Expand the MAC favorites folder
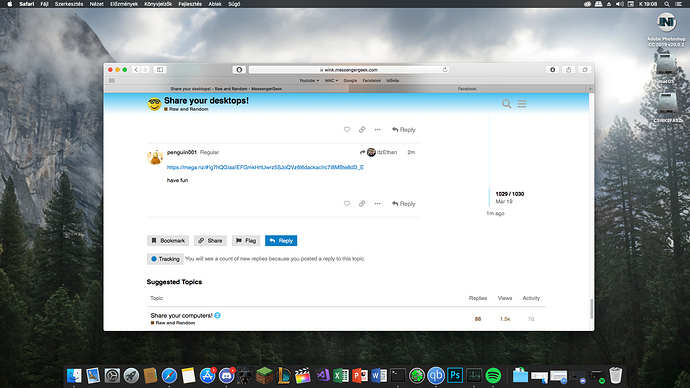690x388 pixels. (x=331, y=81)
